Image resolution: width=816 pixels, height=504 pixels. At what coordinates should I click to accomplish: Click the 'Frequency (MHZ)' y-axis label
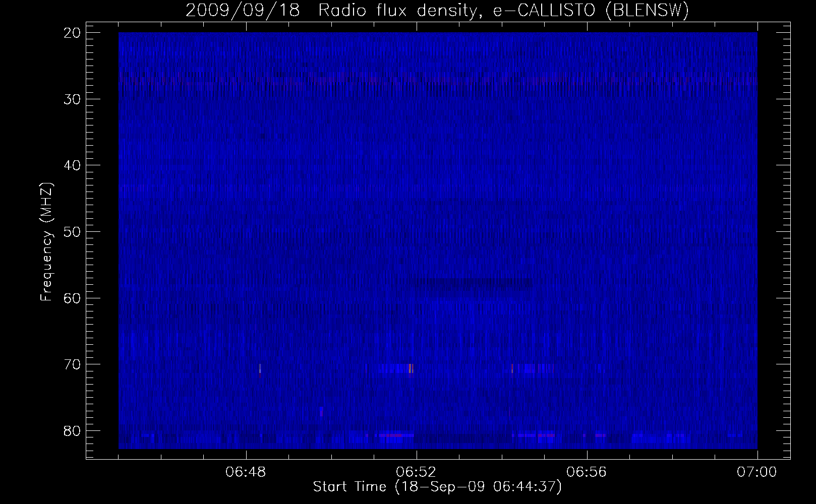(x=46, y=242)
